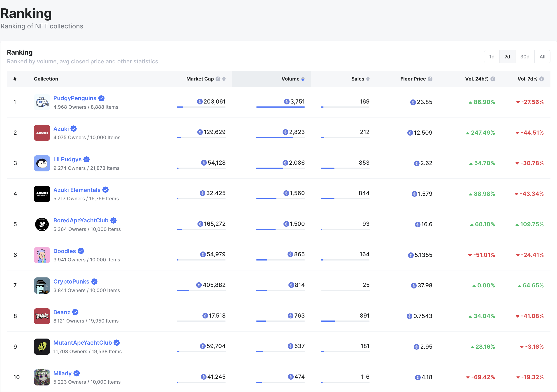
Task: Open the Lil Pudgys penguin avatar
Action: pos(42,163)
